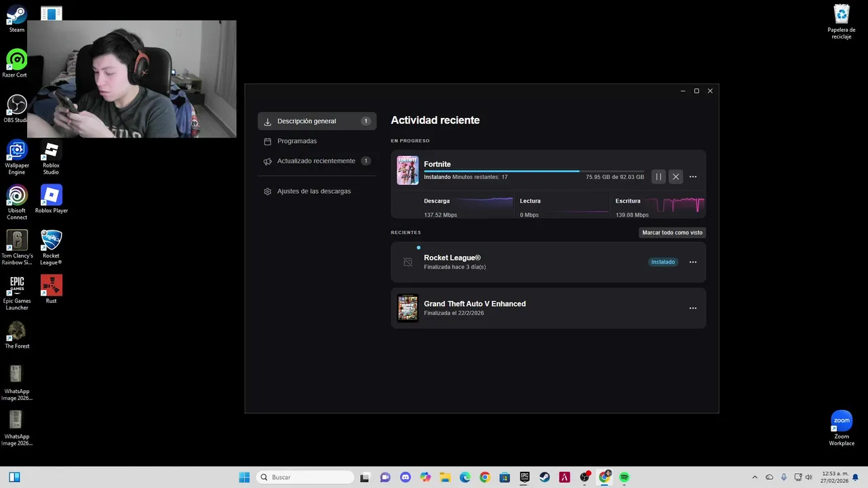The image size is (868, 488).
Task: Cancel the Fortnite download with X
Action: 675,177
